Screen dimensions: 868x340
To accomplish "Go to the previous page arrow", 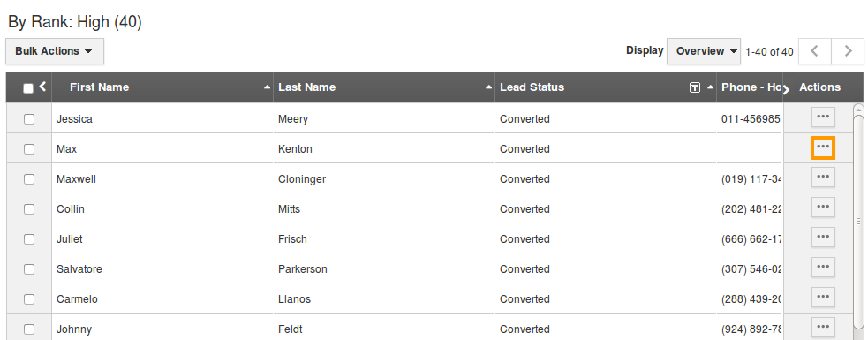I will (815, 51).
